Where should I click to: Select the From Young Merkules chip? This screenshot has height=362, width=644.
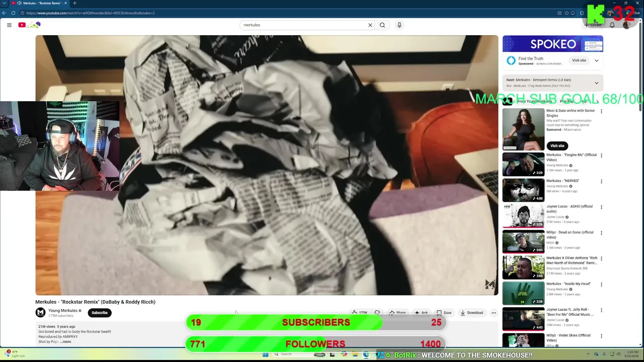click(534, 102)
